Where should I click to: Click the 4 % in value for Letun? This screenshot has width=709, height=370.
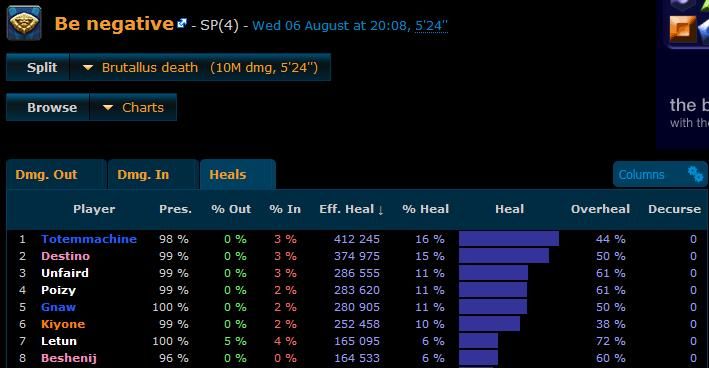(285, 341)
